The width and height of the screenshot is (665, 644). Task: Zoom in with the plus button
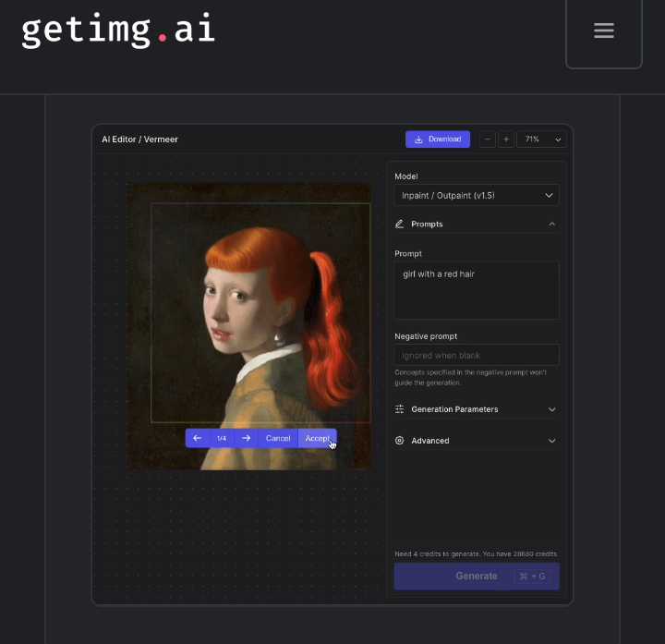506,140
